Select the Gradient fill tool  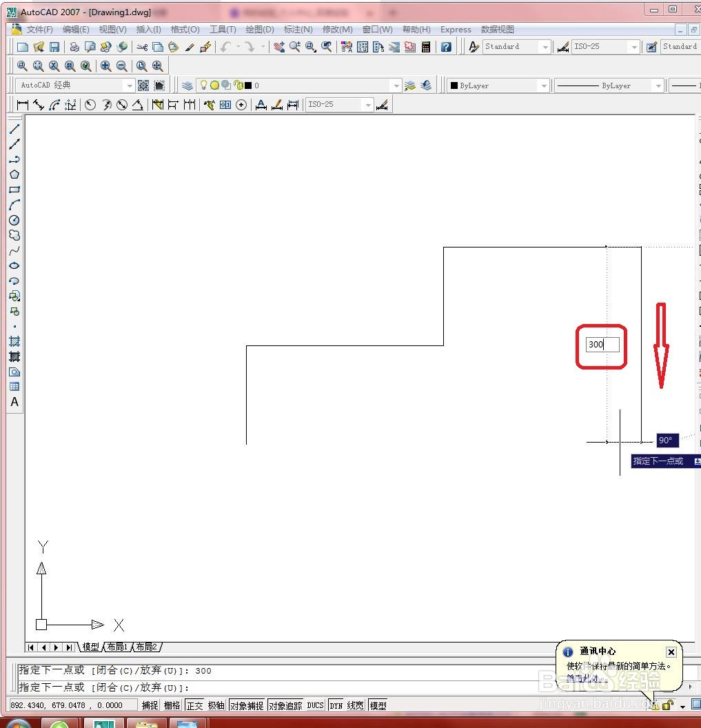coord(14,356)
